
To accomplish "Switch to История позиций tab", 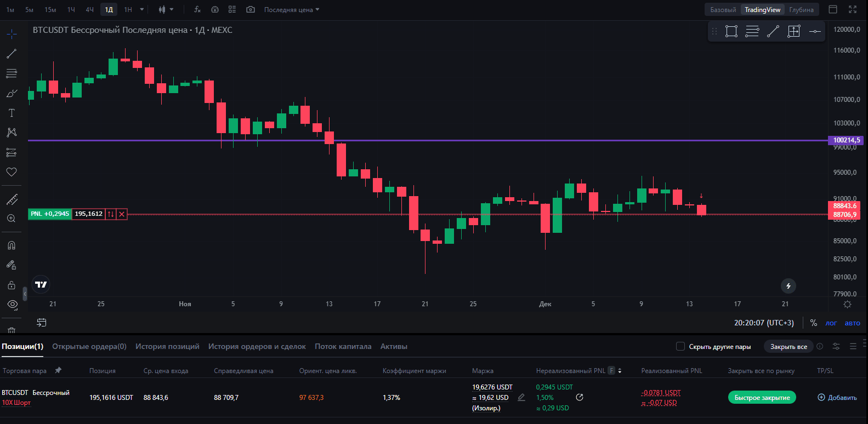I will pyautogui.click(x=167, y=347).
